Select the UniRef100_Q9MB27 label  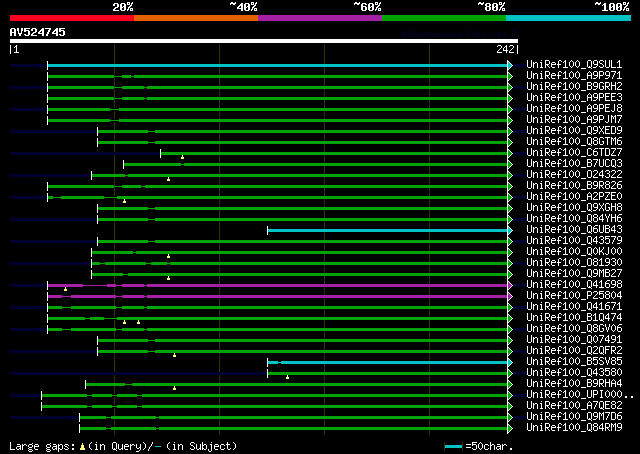574,274
